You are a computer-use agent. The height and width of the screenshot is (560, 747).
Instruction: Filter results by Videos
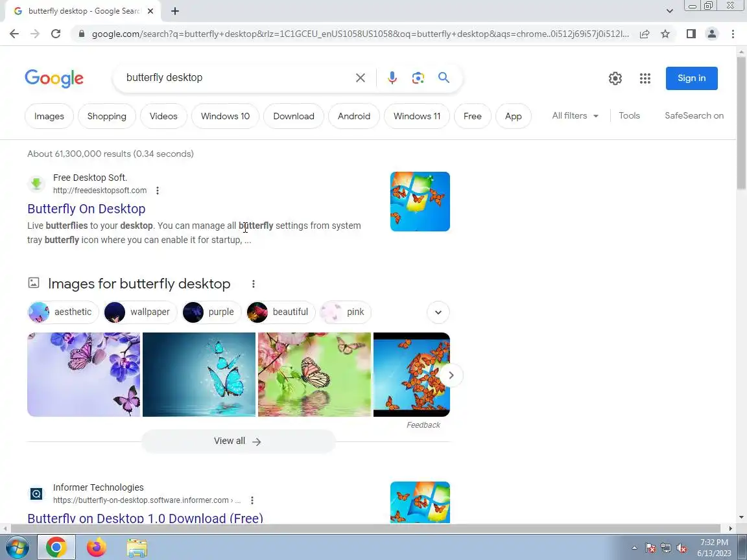pyautogui.click(x=163, y=116)
